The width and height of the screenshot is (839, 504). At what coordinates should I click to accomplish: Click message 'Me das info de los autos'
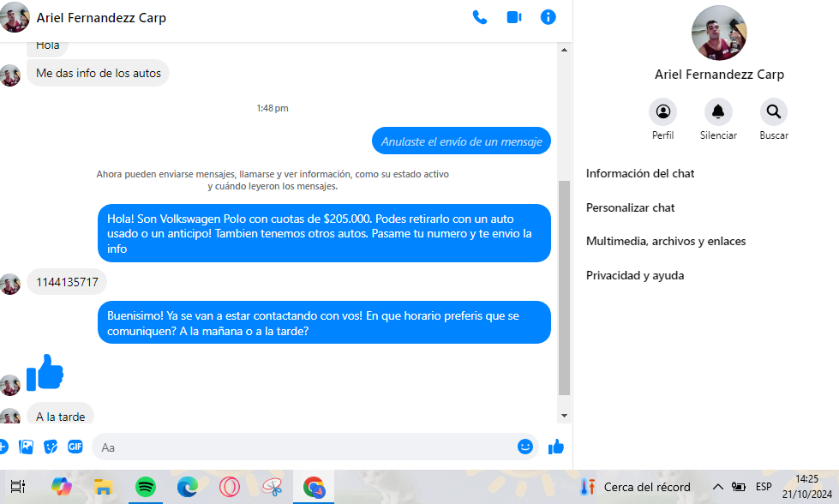point(98,73)
